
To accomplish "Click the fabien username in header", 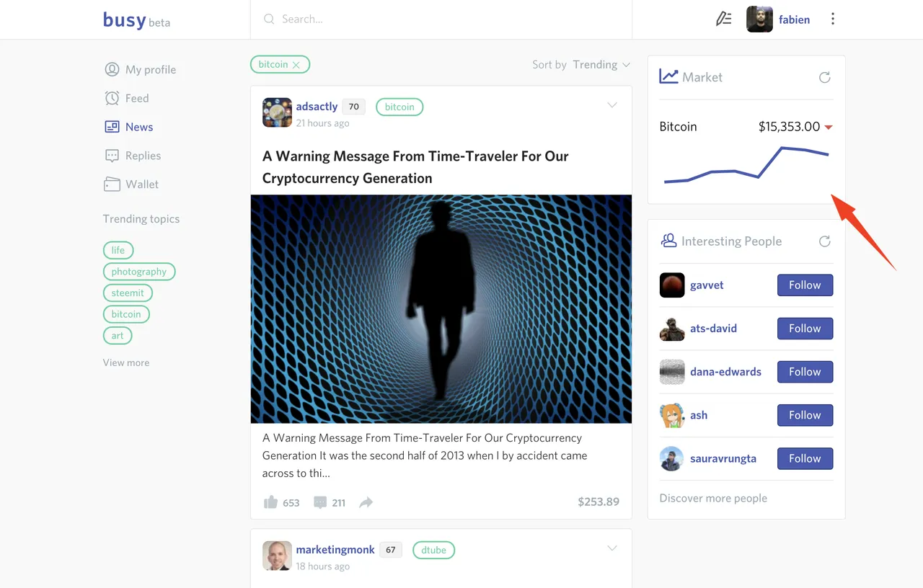I will [794, 19].
